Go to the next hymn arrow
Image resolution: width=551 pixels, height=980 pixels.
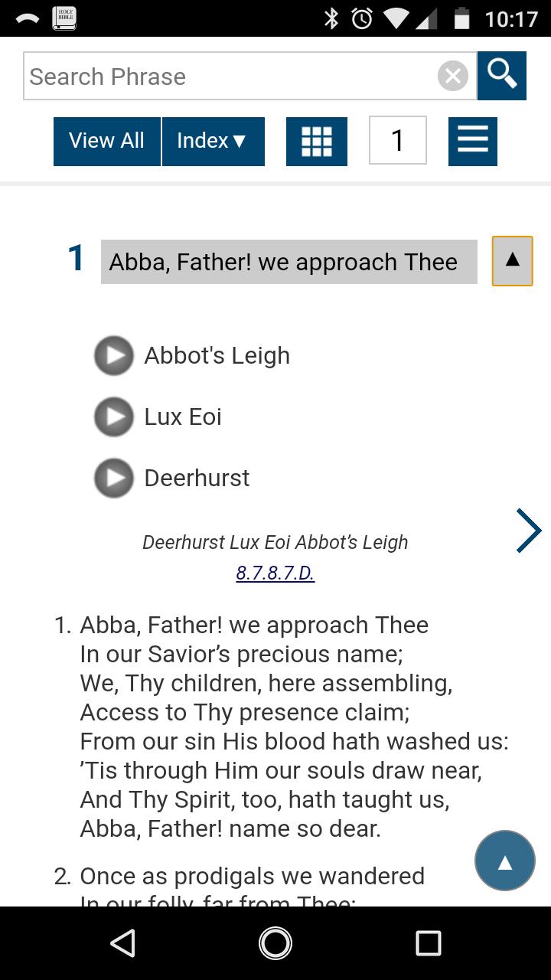click(528, 531)
